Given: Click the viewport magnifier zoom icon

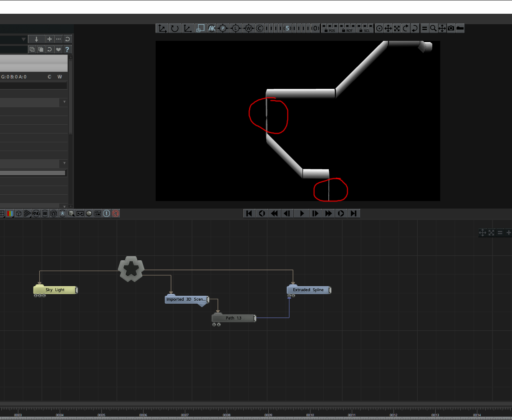Looking at the screenshot, I should pos(434,28).
